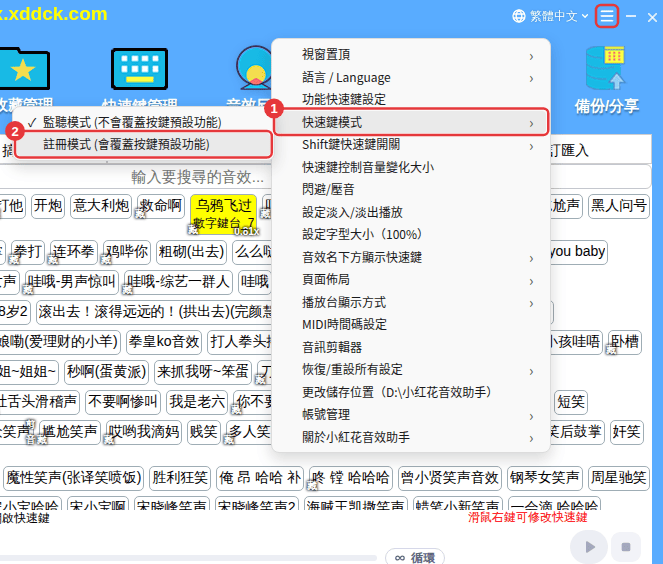Open 功能快速鍵設定 menu entry
Image resolution: width=663 pixels, height=564 pixels.
click(x=411, y=100)
